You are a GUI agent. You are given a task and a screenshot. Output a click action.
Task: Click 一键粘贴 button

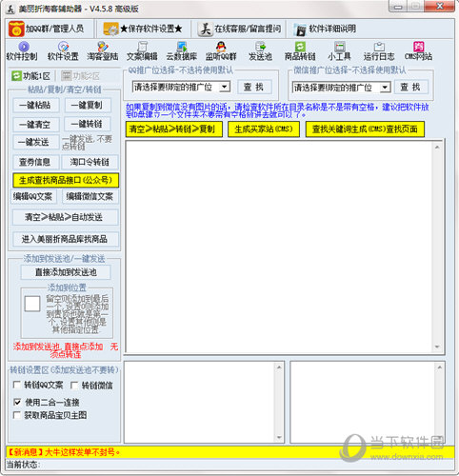point(36,106)
